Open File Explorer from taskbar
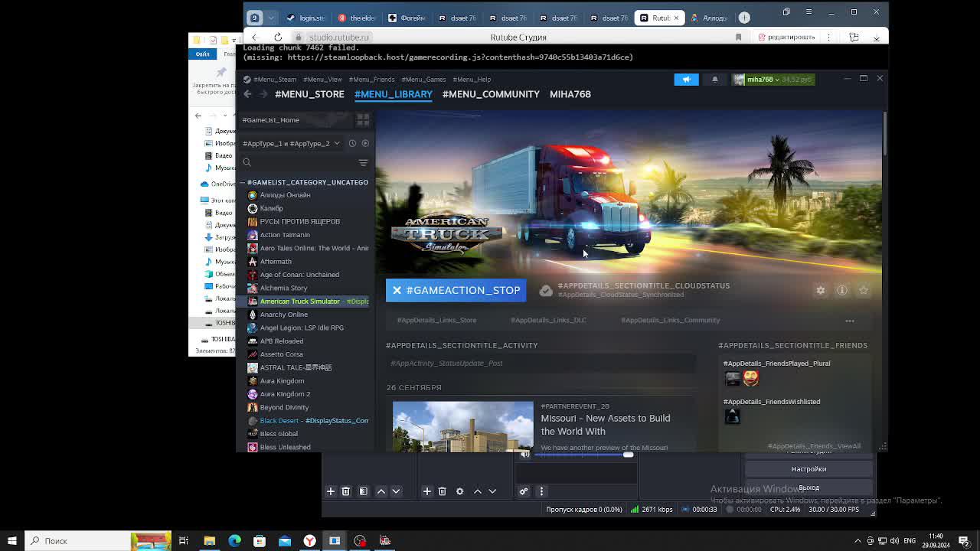 (x=209, y=541)
